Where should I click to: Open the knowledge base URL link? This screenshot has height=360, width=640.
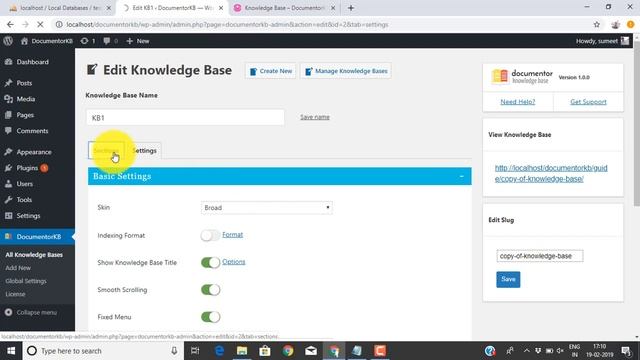point(551,173)
